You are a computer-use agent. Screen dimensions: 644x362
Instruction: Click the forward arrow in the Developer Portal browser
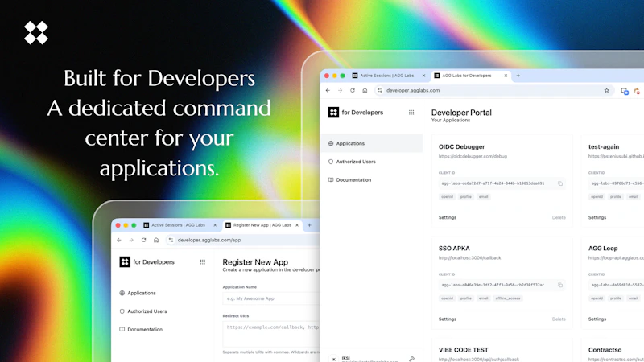pos(340,90)
